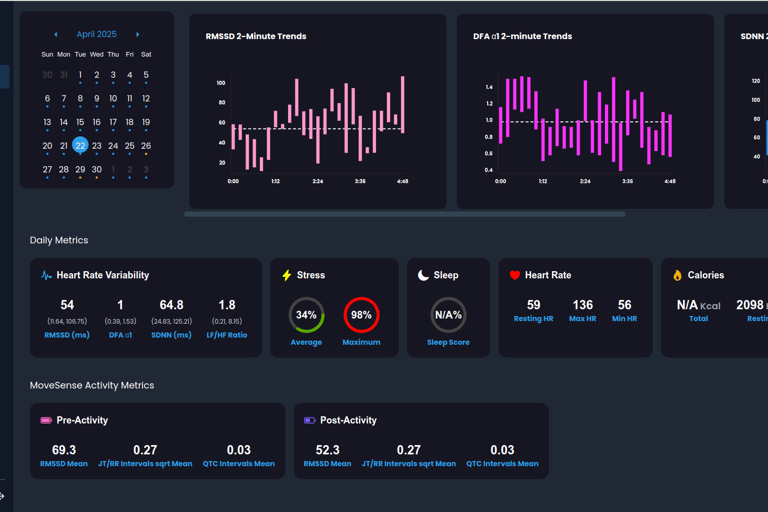The image size is (768, 512).
Task: Click the Heart Rate Variability card title
Action: click(x=103, y=275)
